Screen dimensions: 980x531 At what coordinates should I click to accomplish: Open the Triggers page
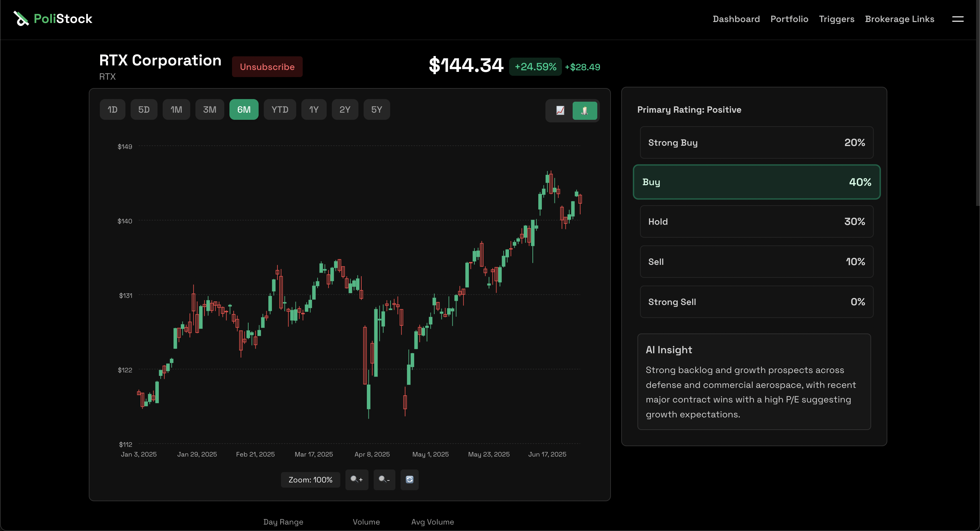click(836, 19)
